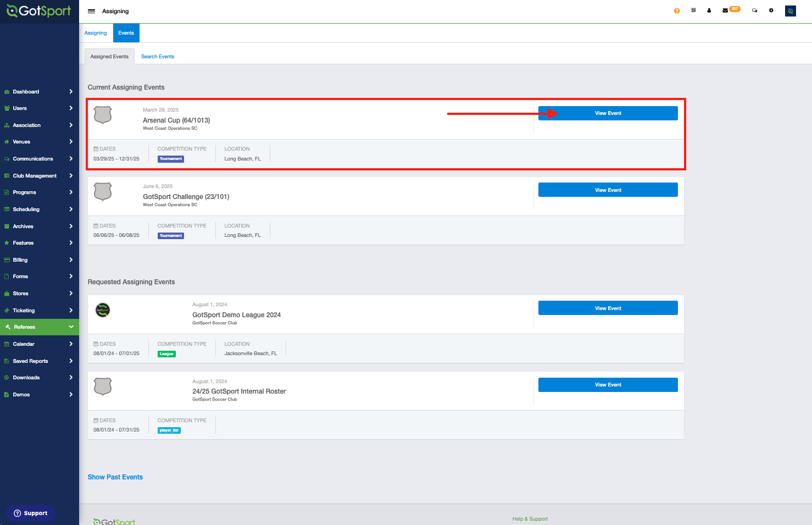Click the Users icon in sidebar
812x525 pixels.
[7, 108]
